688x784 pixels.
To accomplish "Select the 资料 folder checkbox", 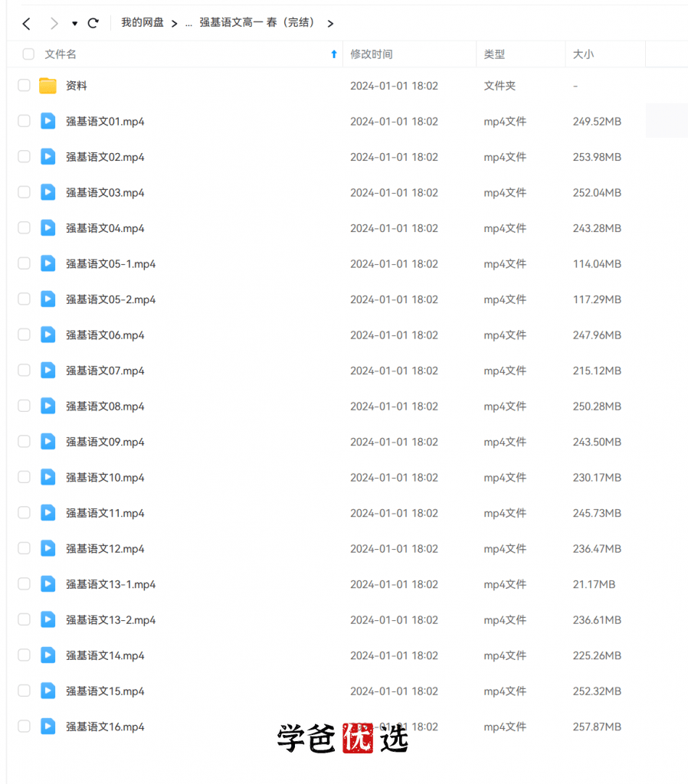I will (24, 85).
